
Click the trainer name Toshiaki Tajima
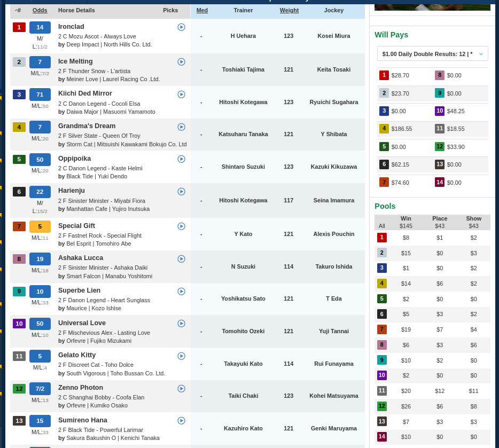click(x=243, y=69)
